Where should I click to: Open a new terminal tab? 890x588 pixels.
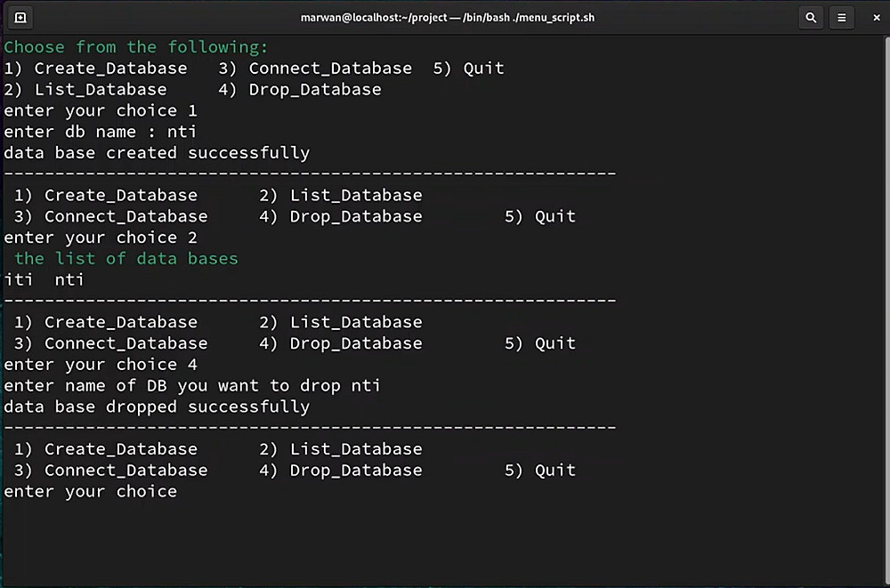point(20,17)
